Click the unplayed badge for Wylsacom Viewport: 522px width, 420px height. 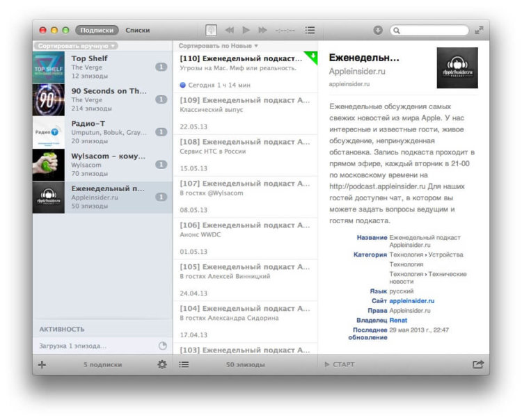coord(161,165)
